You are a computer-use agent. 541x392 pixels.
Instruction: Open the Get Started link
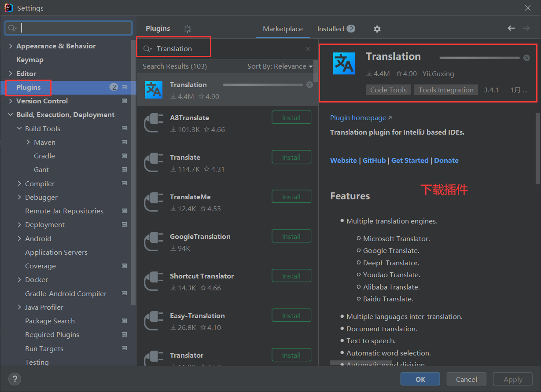coord(410,160)
